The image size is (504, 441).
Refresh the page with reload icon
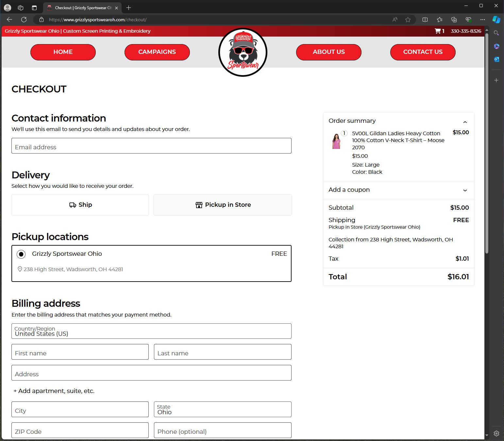(24, 20)
